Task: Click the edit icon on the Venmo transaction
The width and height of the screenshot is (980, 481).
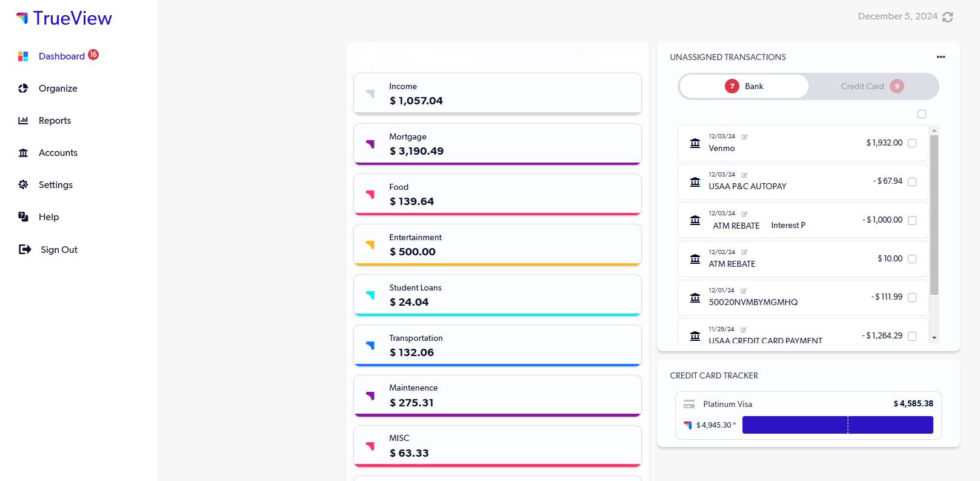Action: click(744, 136)
